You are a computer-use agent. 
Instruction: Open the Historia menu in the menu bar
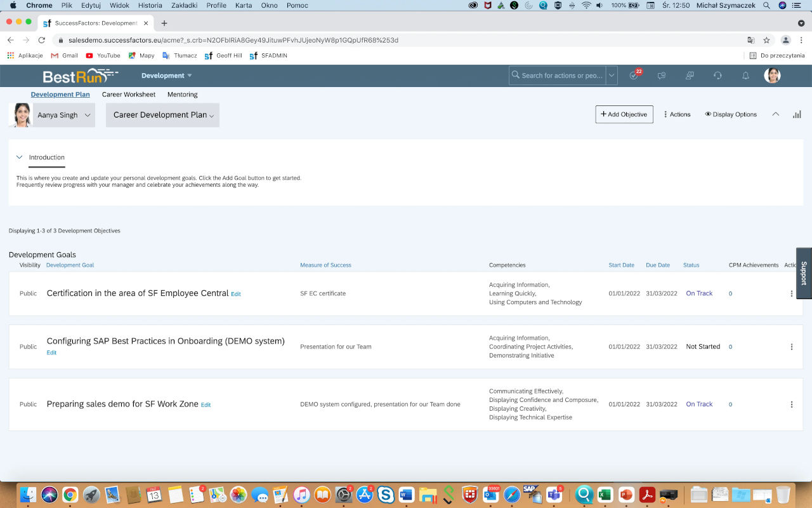pyautogui.click(x=150, y=5)
